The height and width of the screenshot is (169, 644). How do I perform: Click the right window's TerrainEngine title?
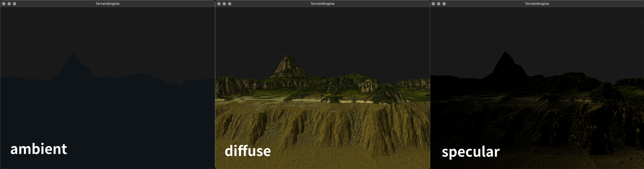[537, 4]
